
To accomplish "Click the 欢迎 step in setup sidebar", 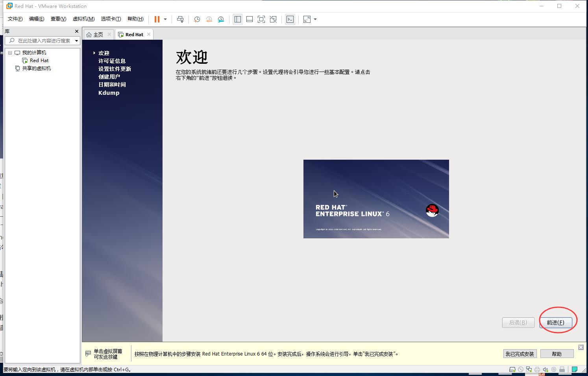I will 104,53.
